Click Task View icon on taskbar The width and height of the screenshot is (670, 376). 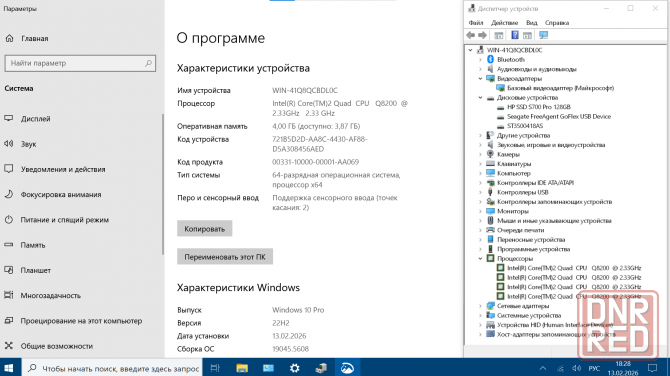215,368
